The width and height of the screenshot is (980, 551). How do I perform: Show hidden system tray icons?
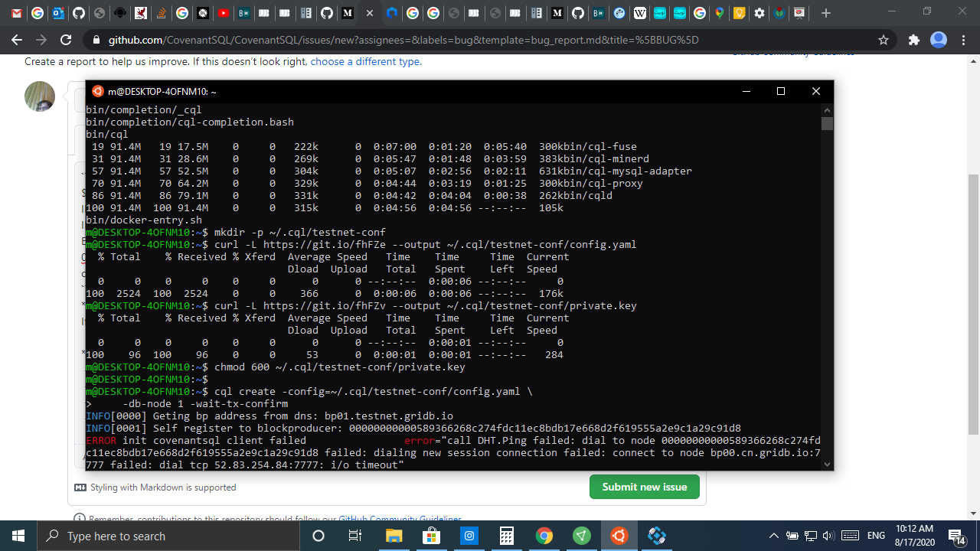point(774,536)
